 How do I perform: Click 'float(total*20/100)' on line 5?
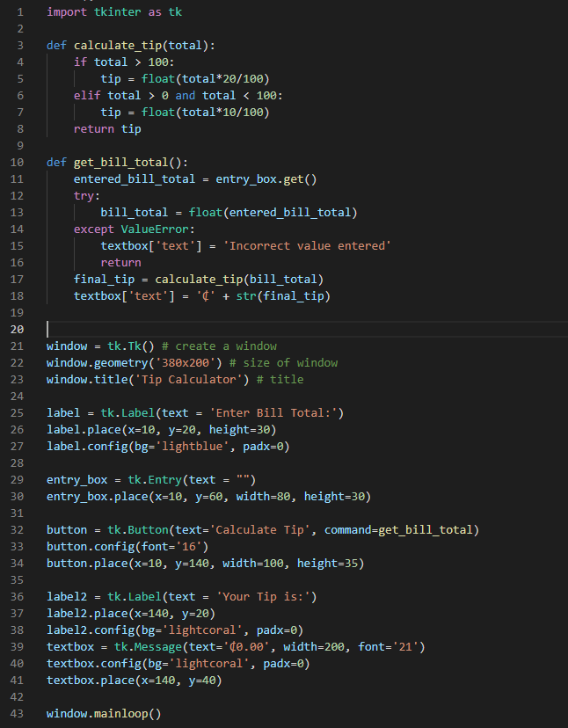point(205,79)
